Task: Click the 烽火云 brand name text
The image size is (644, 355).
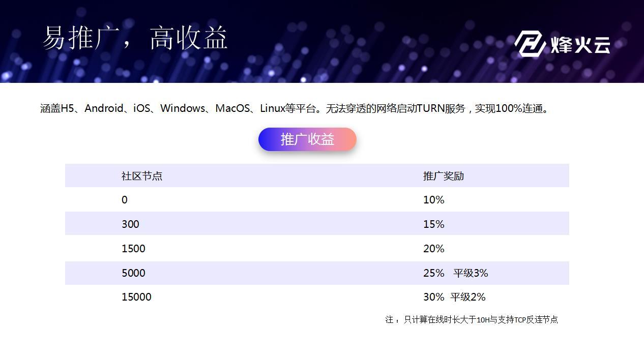Action: pyautogui.click(x=580, y=45)
